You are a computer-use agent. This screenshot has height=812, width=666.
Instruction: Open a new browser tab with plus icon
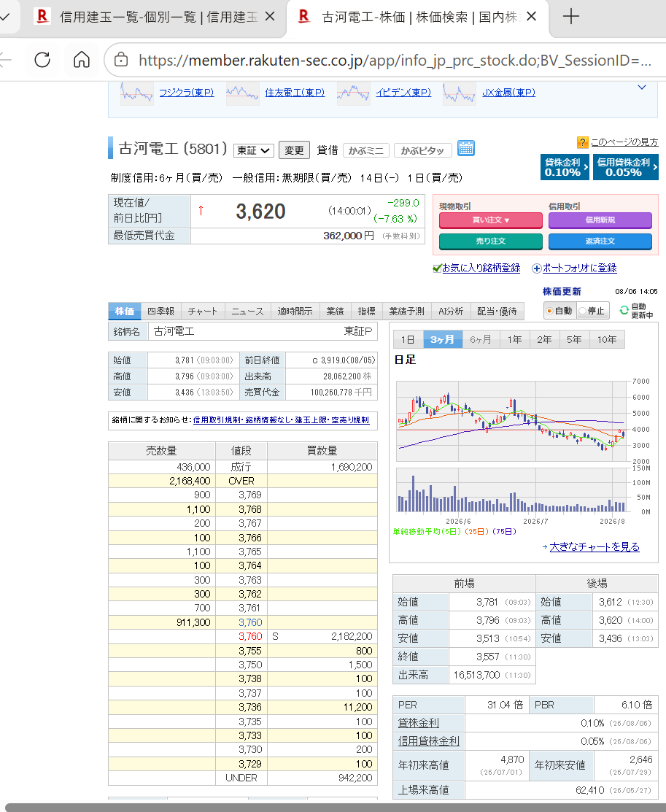570,17
